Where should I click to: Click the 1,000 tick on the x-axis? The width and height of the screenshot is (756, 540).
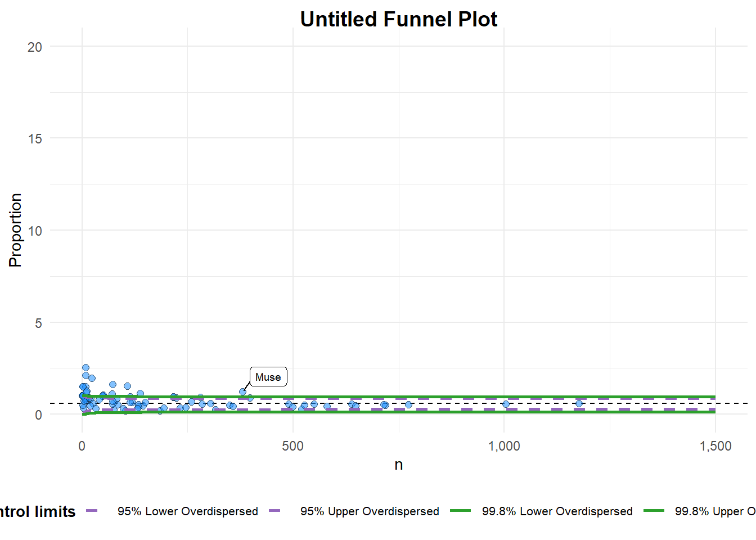pyautogui.click(x=504, y=446)
